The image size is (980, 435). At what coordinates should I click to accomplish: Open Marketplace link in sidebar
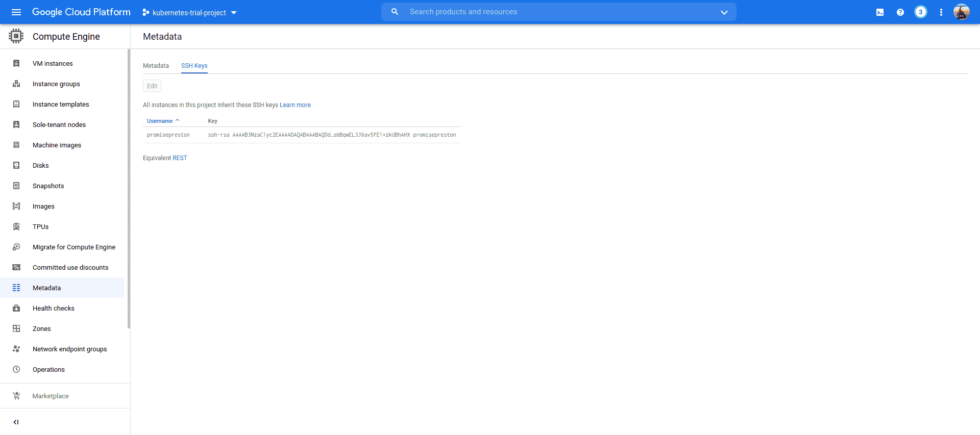coord(51,396)
